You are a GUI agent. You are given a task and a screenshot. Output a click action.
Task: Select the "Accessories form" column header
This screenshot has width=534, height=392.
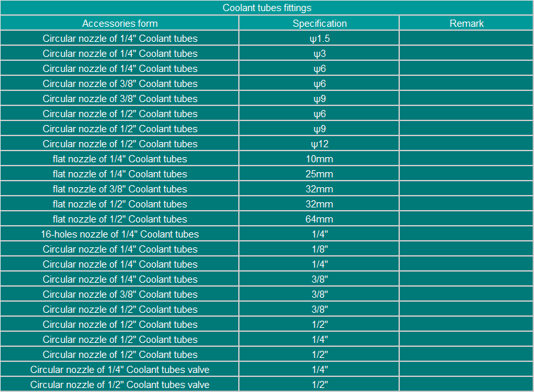pos(120,24)
